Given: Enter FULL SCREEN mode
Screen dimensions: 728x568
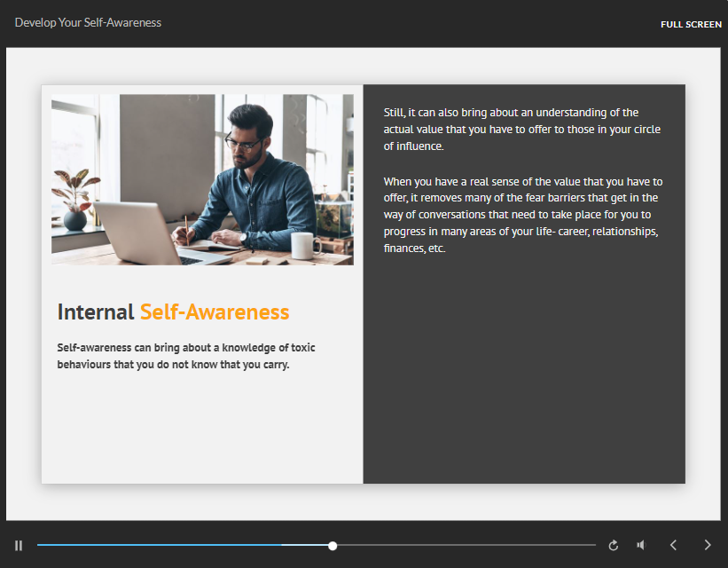Looking at the screenshot, I should pyautogui.click(x=691, y=24).
